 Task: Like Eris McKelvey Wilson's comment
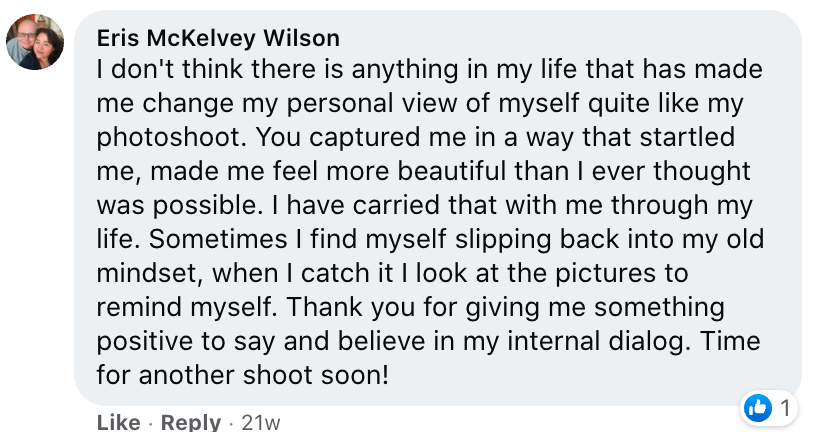[118, 423]
